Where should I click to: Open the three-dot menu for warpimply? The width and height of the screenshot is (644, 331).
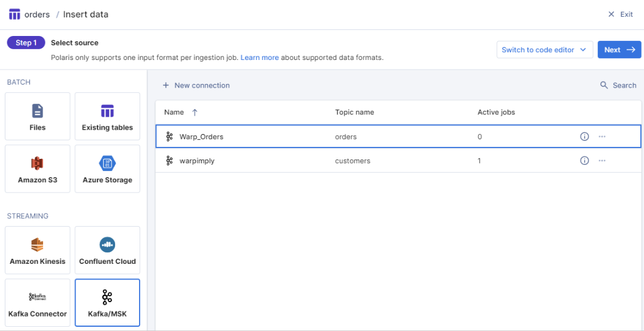coord(602,161)
